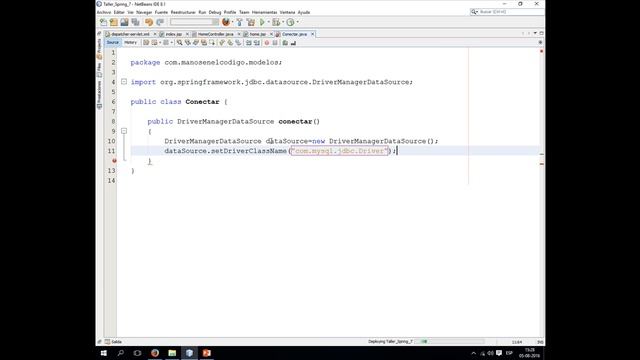This screenshot has height=360, width=640.
Task: Open Firefox from the taskbar
Action: [155, 353]
